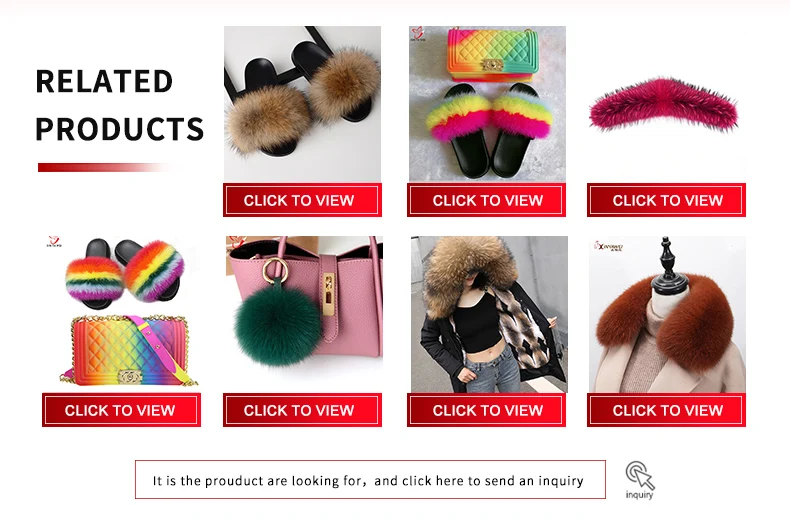Click the inquiry cursor icon

640,480
